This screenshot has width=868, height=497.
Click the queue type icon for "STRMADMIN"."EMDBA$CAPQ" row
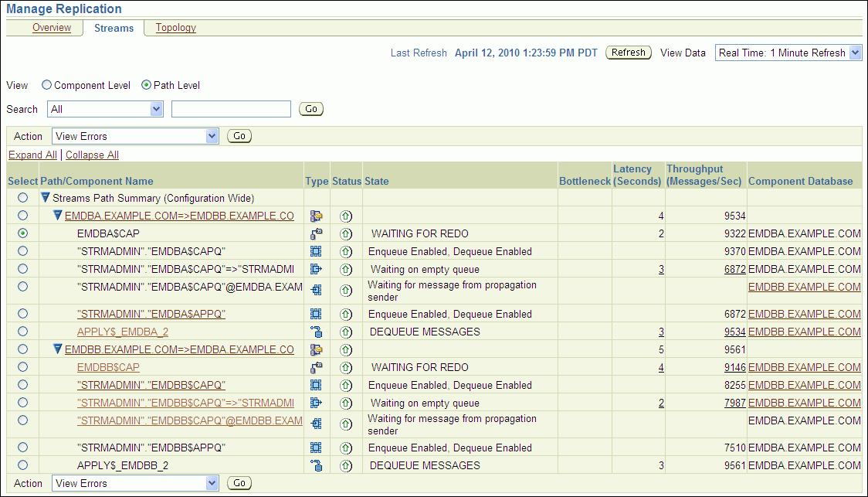315,251
